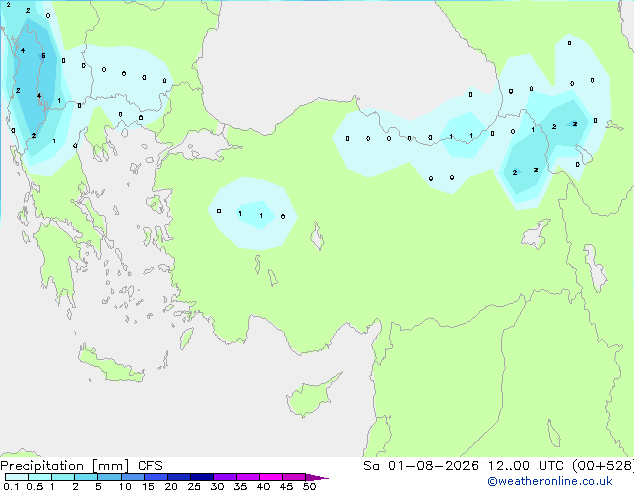The image size is (634, 490).
Task: Click the '10' legend scale label
Action: tap(125, 486)
